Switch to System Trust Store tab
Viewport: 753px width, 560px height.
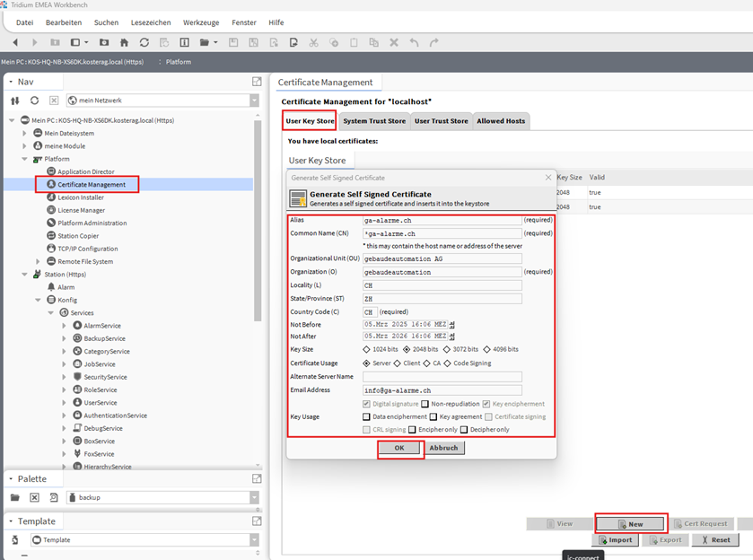click(374, 121)
